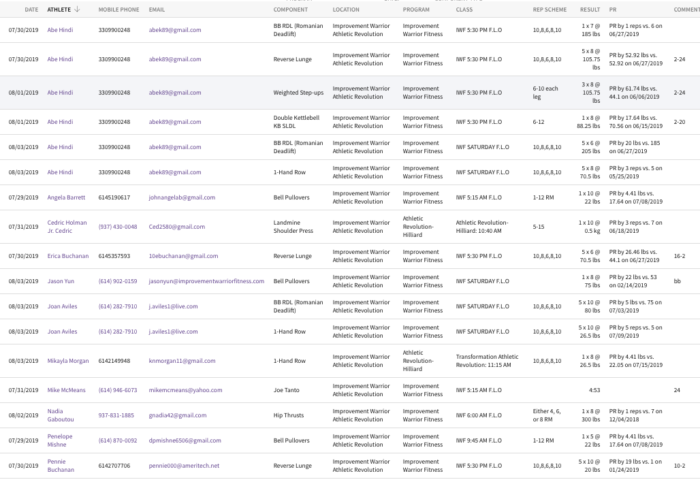Open athlete Mike McMeans
Image resolution: width=700 pixels, height=482 pixels.
pyautogui.click(x=66, y=390)
